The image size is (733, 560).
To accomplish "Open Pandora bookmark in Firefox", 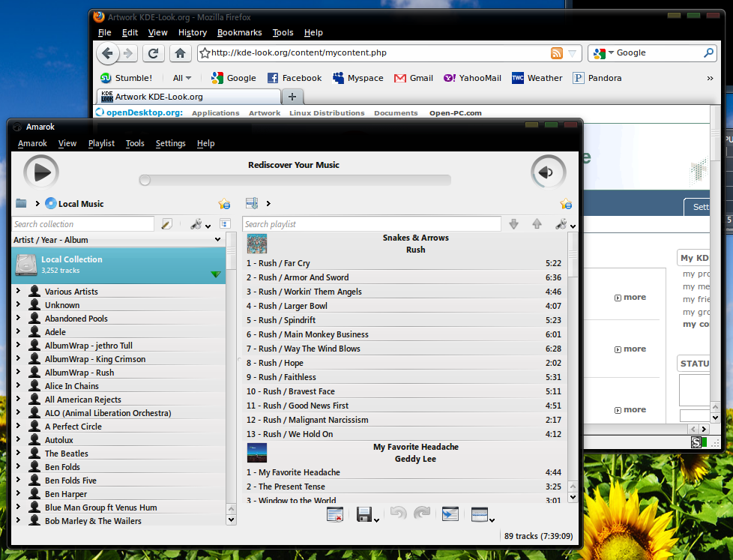I will [x=597, y=78].
